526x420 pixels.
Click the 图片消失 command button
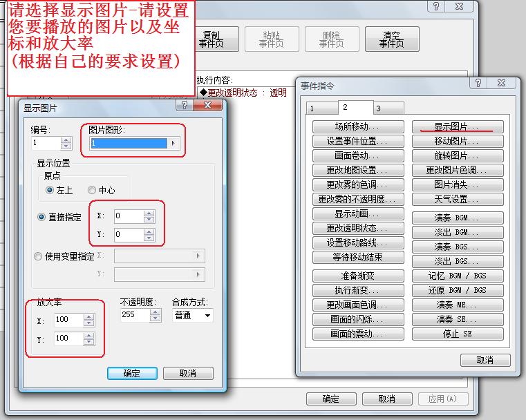(x=458, y=184)
